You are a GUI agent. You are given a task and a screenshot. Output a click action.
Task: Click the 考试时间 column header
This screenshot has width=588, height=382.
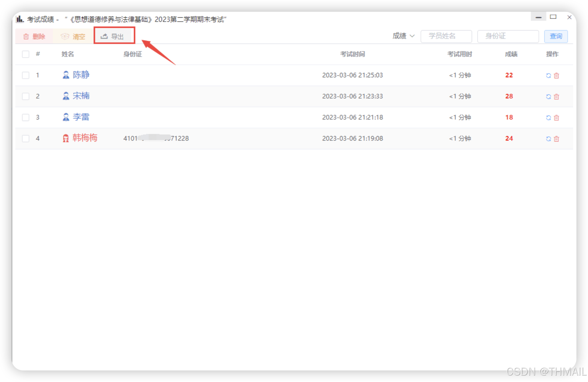352,54
